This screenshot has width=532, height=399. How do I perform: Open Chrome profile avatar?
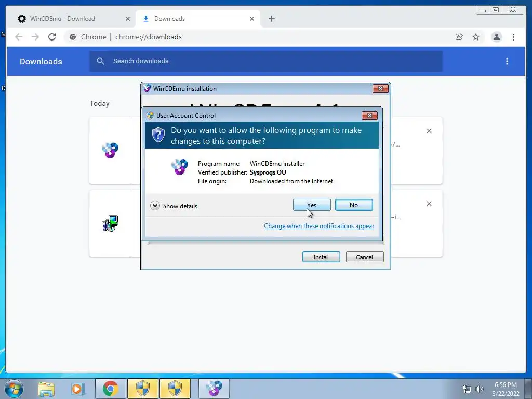point(496,37)
